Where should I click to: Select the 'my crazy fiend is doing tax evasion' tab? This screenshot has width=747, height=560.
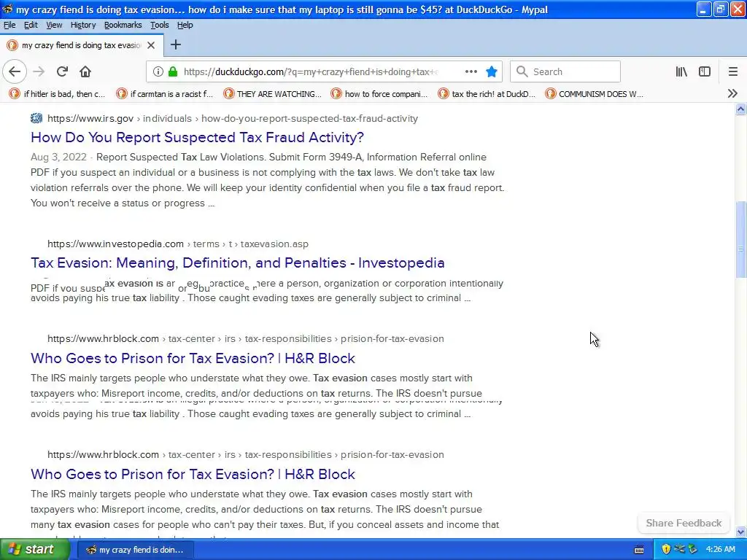(82, 45)
